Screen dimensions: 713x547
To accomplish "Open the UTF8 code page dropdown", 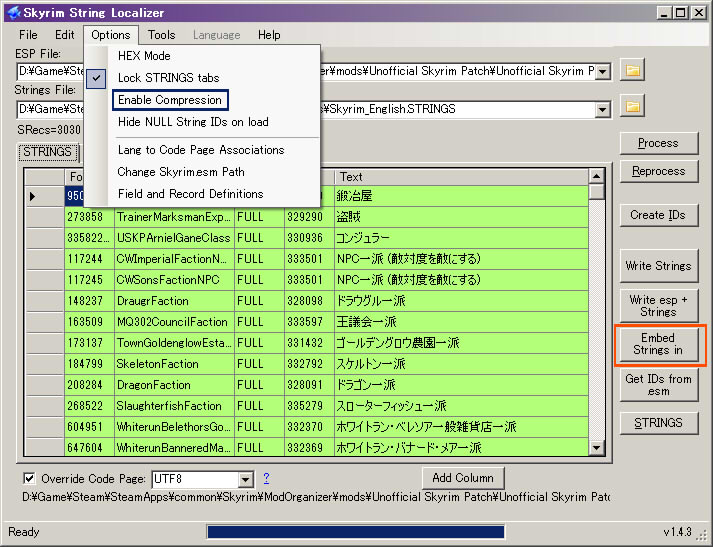I will coord(246,479).
